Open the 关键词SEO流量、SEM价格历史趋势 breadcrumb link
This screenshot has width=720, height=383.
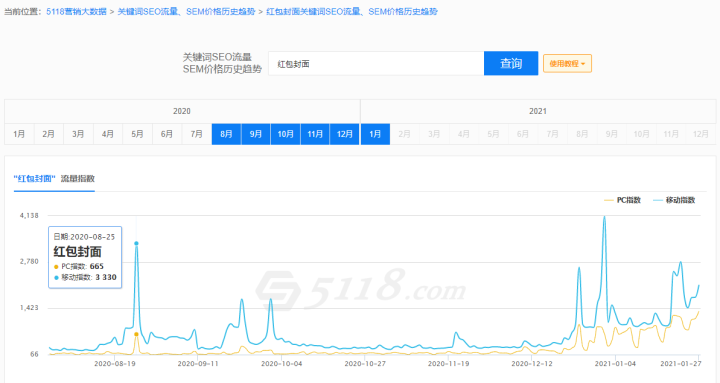coord(186,11)
